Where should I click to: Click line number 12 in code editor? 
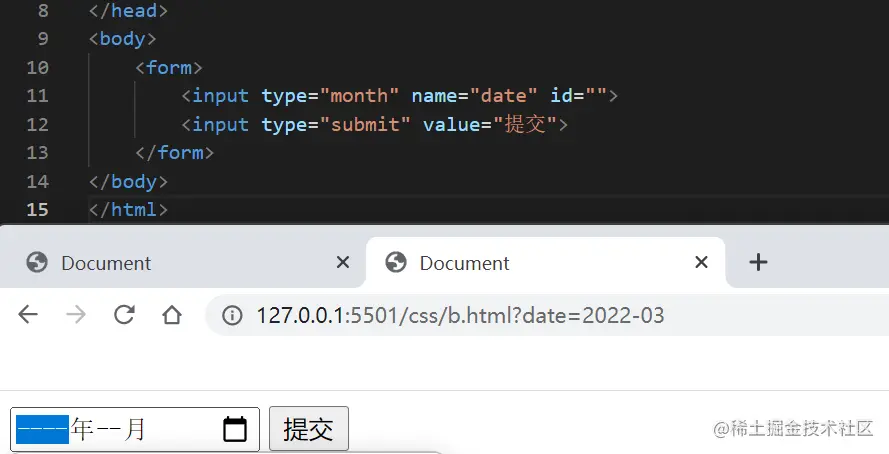tap(37, 124)
